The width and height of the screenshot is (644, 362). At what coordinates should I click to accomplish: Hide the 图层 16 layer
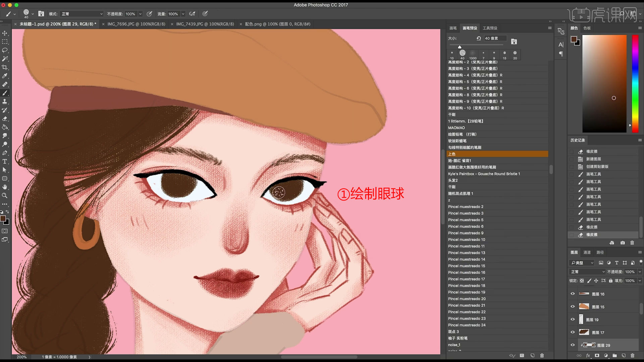[573, 294]
